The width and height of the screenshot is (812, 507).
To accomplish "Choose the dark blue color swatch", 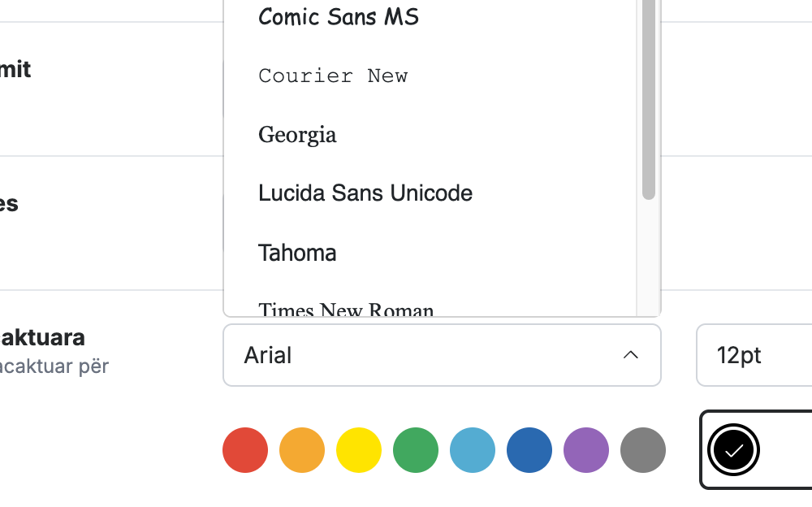I will click(x=529, y=450).
